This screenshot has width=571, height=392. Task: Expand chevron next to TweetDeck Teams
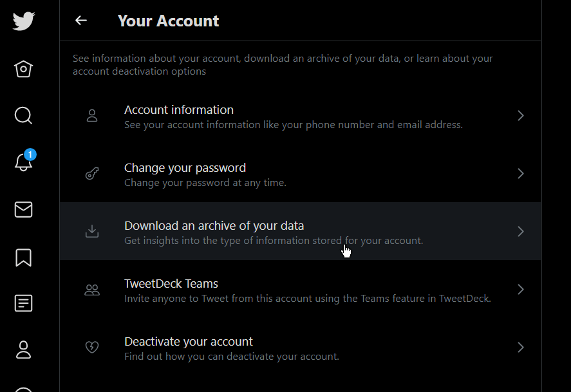[x=521, y=290]
